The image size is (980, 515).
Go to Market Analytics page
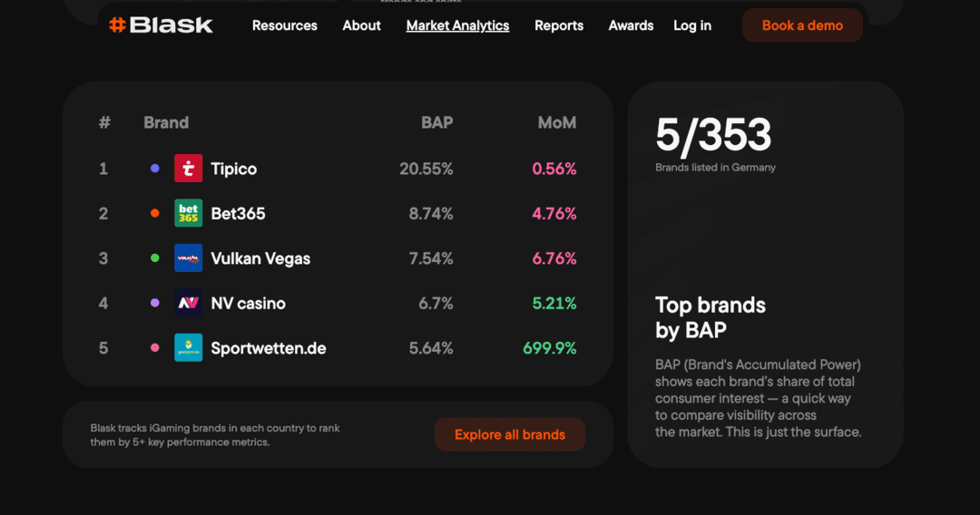coord(457,25)
